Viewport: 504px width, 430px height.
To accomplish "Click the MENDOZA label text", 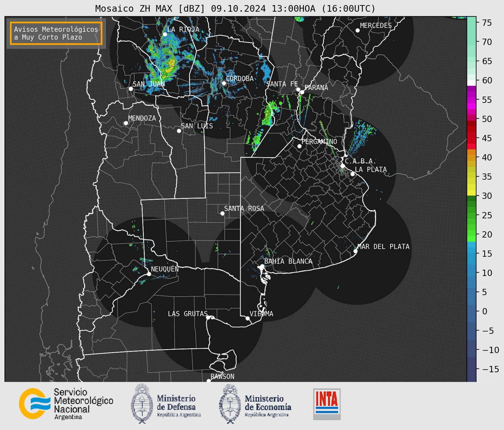I will pos(142,118).
